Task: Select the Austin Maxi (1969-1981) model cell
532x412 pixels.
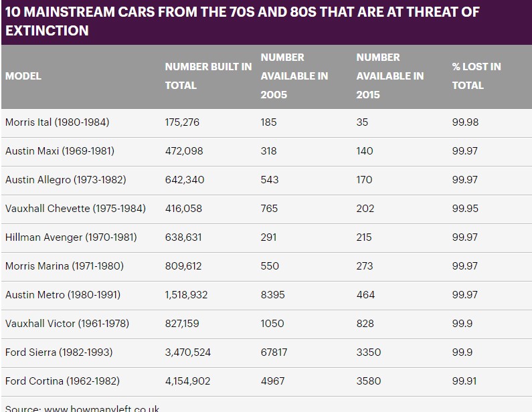Action: click(60, 151)
